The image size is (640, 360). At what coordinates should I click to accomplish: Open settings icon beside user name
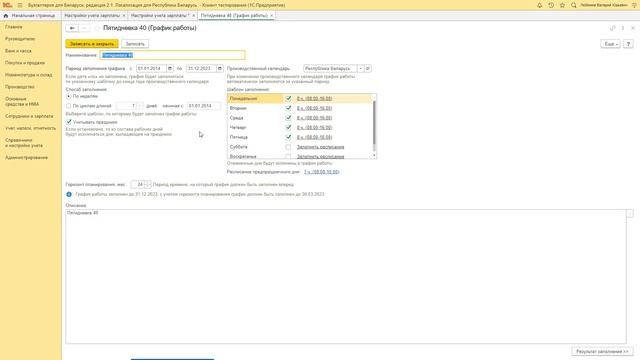pyautogui.click(x=633, y=5)
